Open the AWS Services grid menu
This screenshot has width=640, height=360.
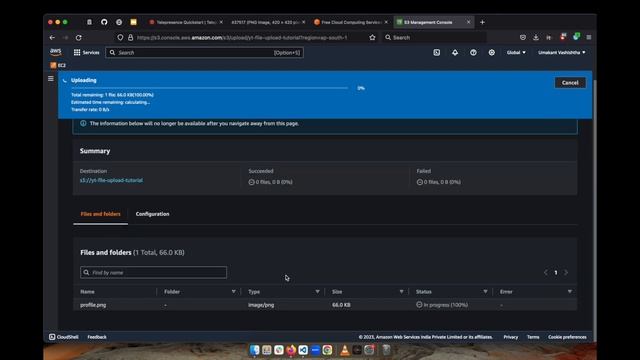pyautogui.click(x=87, y=53)
